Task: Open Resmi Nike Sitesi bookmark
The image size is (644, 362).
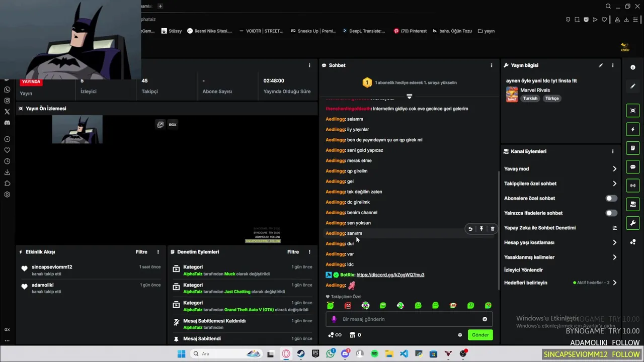Action: click(x=209, y=31)
